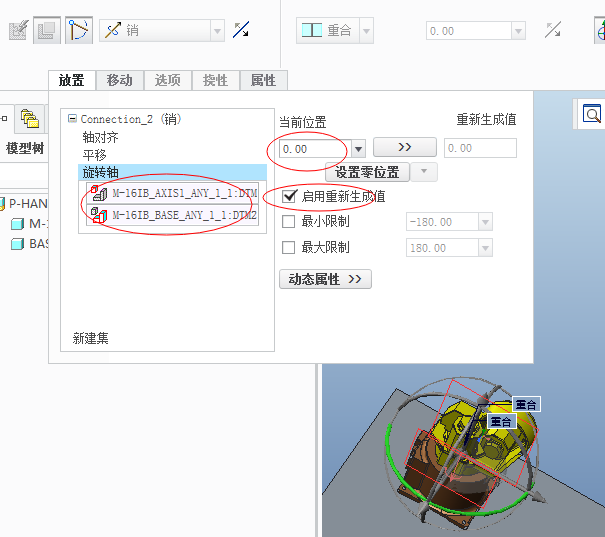Enable the 最小限制 checkbox

click(x=289, y=222)
